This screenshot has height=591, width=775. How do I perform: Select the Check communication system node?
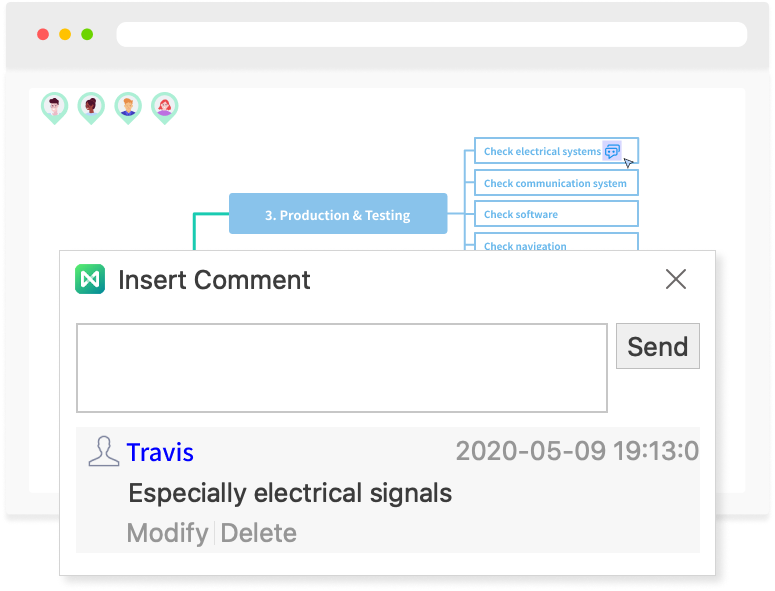click(x=555, y=183)
